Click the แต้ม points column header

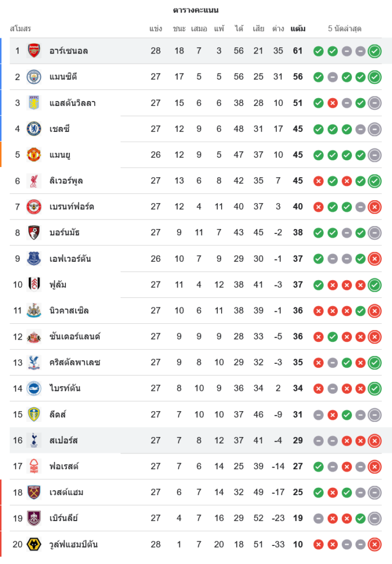point(298,29)
